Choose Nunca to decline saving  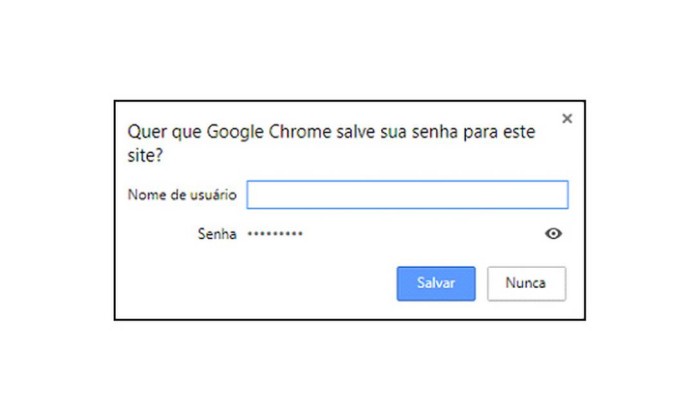tap(526, 283)
